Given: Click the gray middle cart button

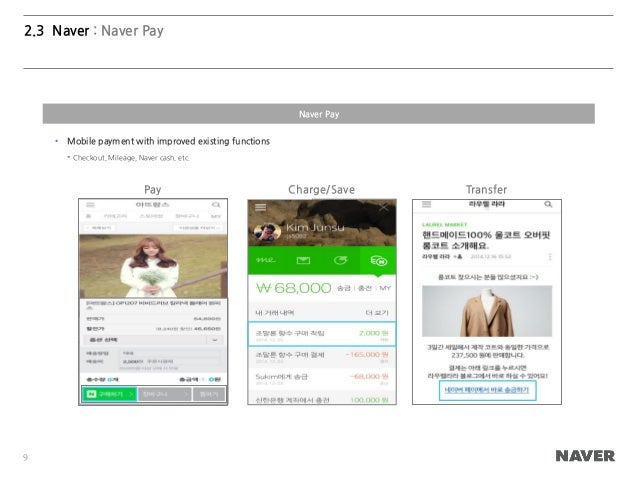Looking at the screenshot, I should 164,394.
